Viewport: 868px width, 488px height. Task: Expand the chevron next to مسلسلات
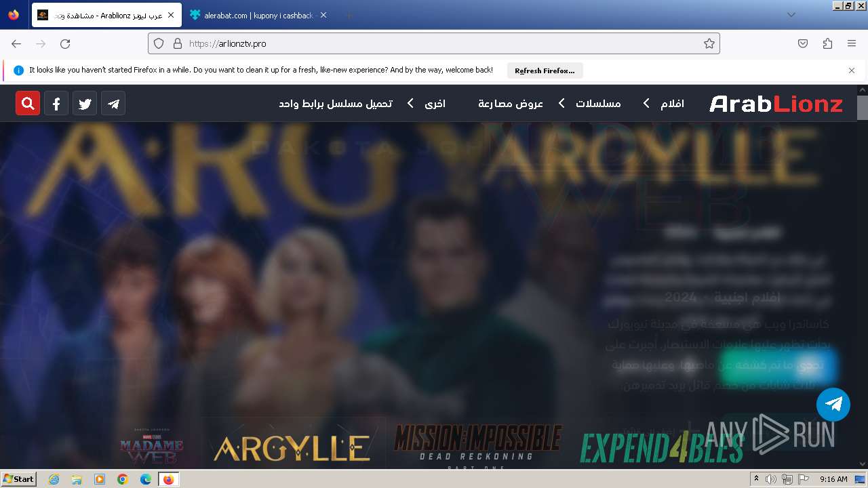[x=561, y=103]
